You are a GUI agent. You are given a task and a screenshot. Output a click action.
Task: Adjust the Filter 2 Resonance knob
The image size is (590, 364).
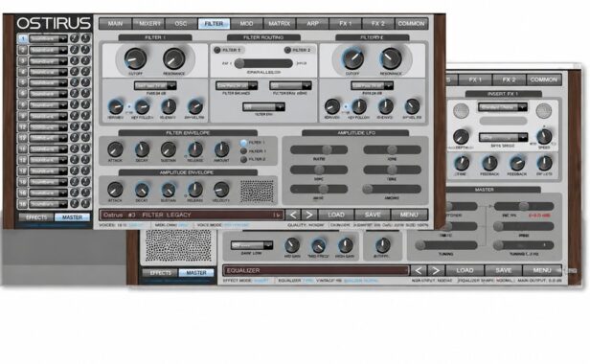coord(391,58)
